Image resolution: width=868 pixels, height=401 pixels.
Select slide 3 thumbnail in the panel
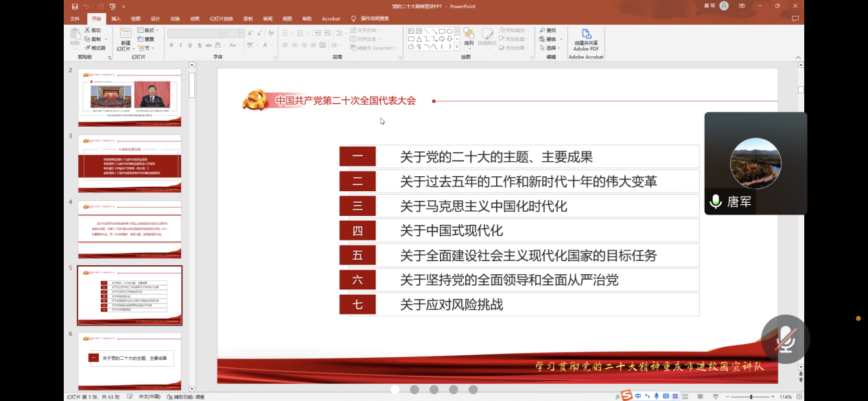[130, 163]
